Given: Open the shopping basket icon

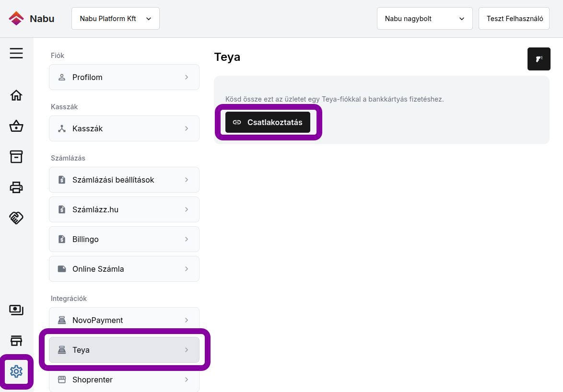Looking at the screenshot, I should [x=16, y=126].
